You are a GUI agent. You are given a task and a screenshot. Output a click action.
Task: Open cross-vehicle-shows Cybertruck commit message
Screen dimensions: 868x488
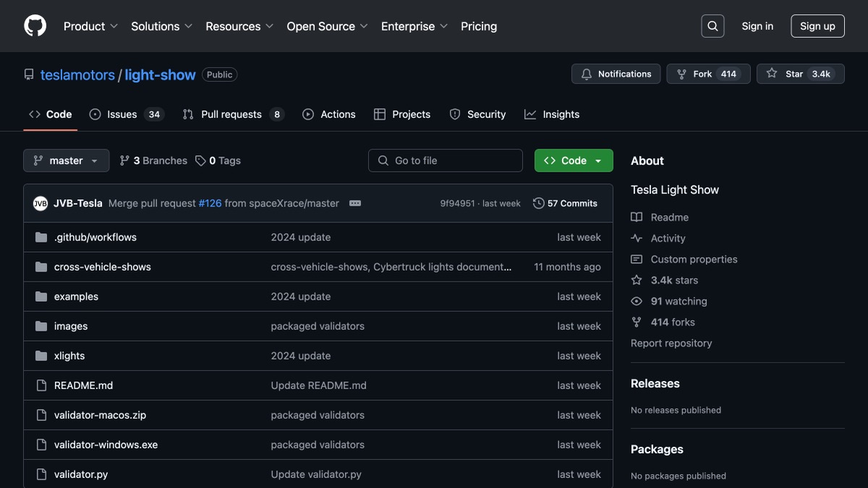coord(391,267)
